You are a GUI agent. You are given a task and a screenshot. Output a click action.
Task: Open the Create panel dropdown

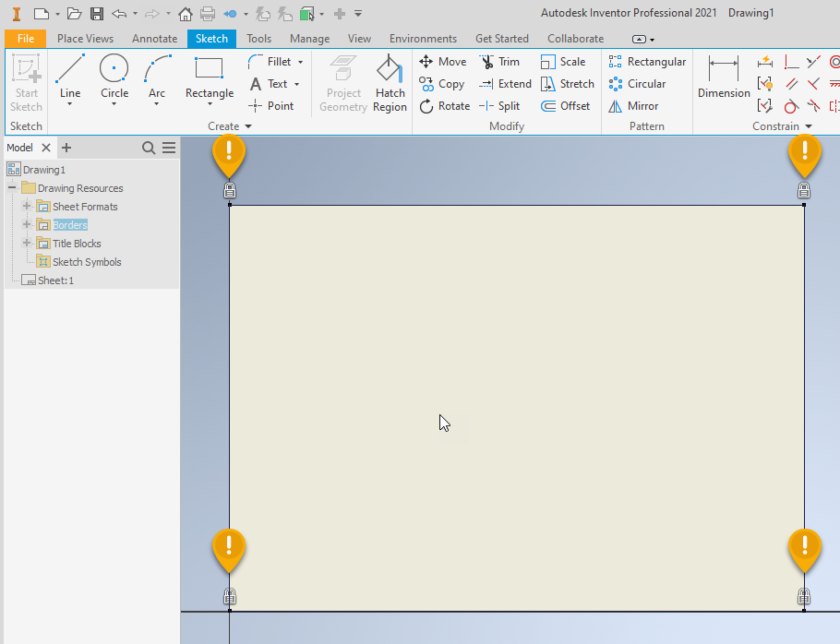pos(247,125)
